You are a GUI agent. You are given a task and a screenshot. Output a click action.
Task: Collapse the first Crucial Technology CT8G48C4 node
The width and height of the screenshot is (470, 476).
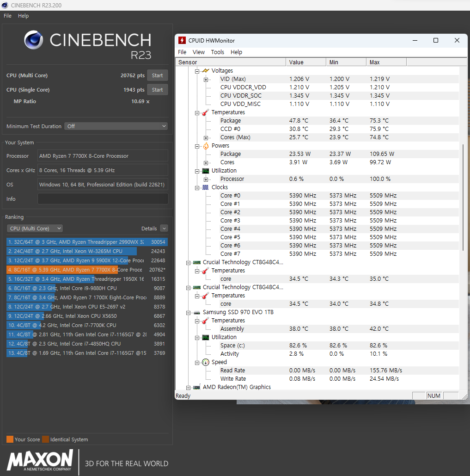point(188,263)
